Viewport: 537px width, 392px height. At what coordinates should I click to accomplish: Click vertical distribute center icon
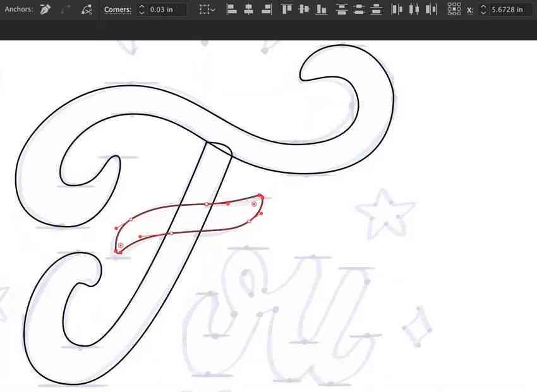point(359,9)
